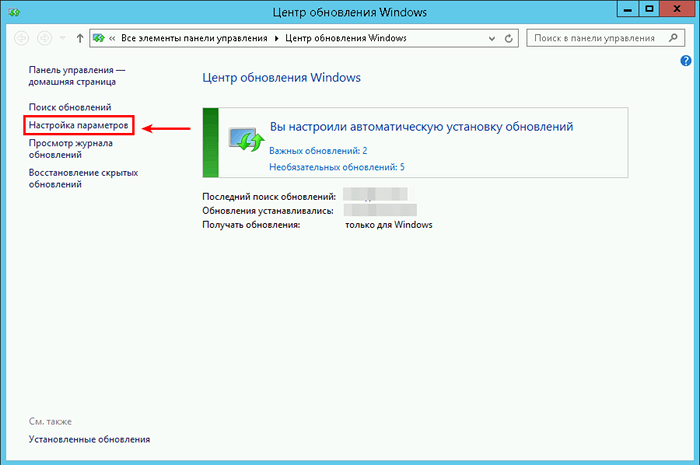Image resolution: width=700 pixels, height=465 pixels.
Task: Open Просмотр журнала обновлений
Action: (71, 149)
